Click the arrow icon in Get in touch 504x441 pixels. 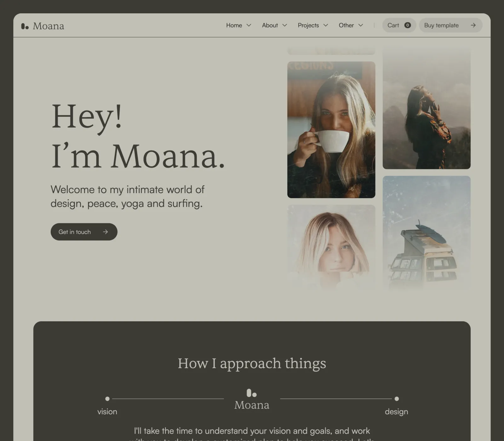(x=106, y=232)
